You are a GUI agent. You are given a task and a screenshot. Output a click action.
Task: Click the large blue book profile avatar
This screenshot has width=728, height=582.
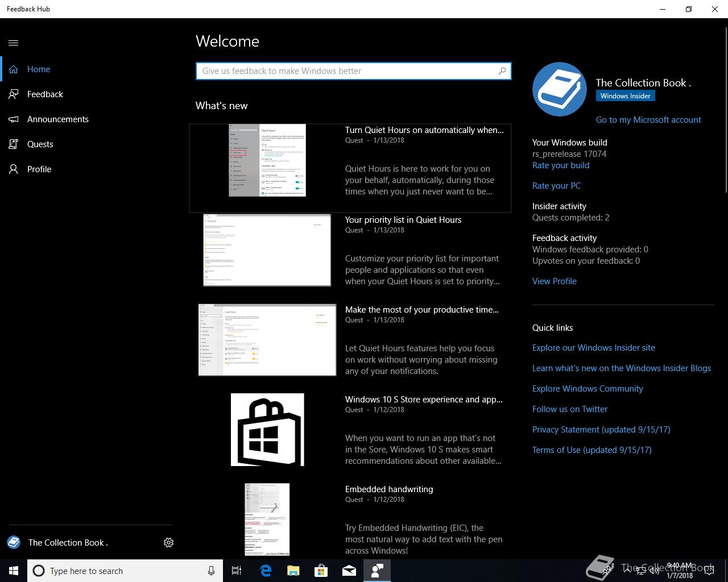point(560,89)
